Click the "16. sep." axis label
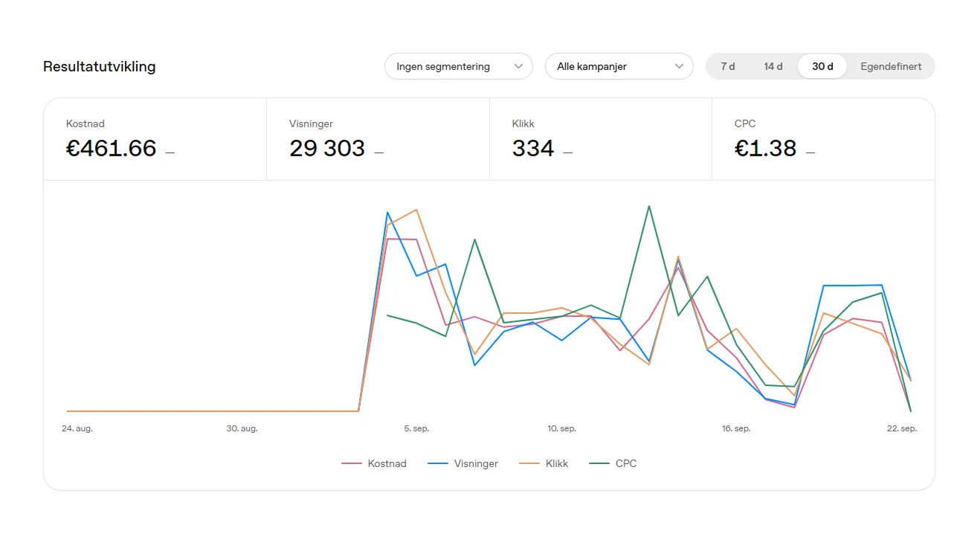980x560 pixels. coord(736,428)
